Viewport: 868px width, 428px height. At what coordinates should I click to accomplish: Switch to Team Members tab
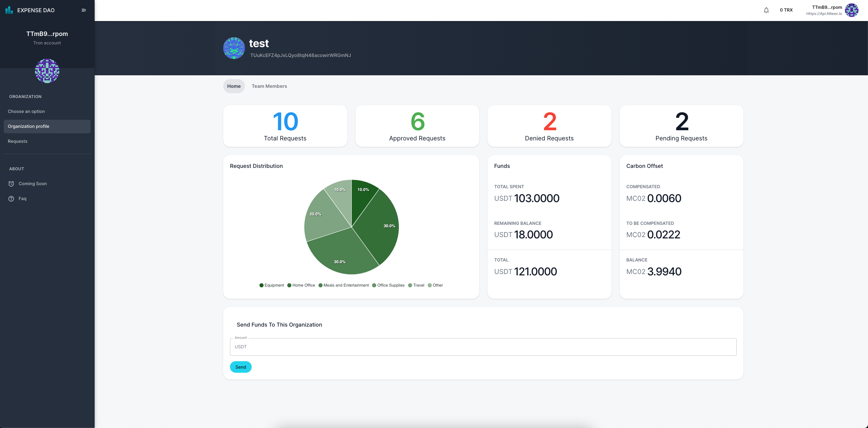pyautogui.click(x=269, y=86)
